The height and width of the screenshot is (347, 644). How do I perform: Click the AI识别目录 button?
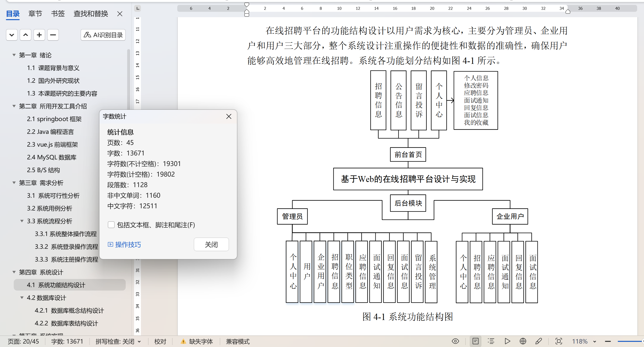[103, 35]
